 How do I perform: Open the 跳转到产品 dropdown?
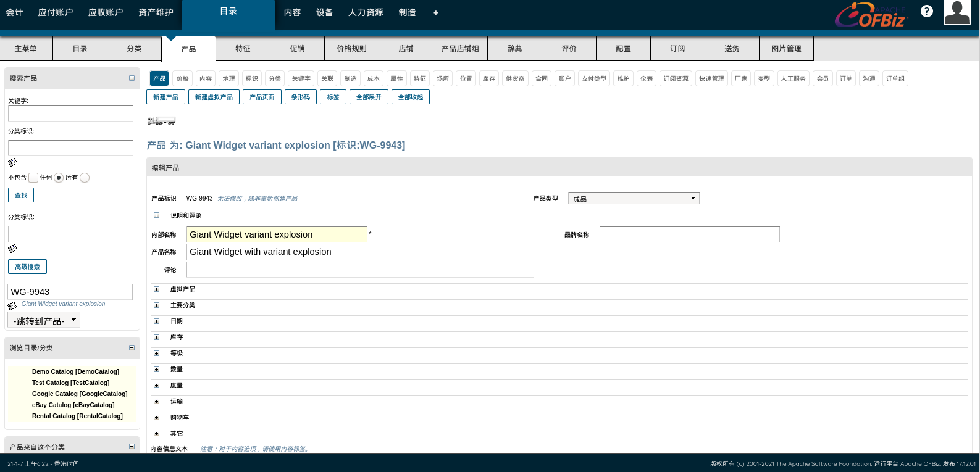point(44,320)
